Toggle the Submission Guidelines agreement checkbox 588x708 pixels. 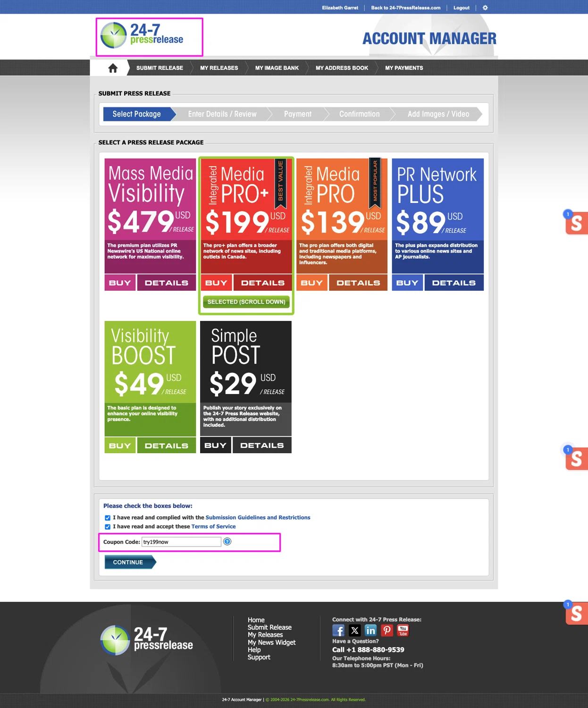108,518
